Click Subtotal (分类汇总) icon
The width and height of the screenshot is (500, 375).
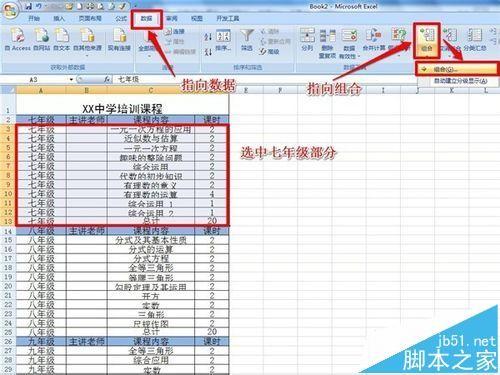click(475, 40)
